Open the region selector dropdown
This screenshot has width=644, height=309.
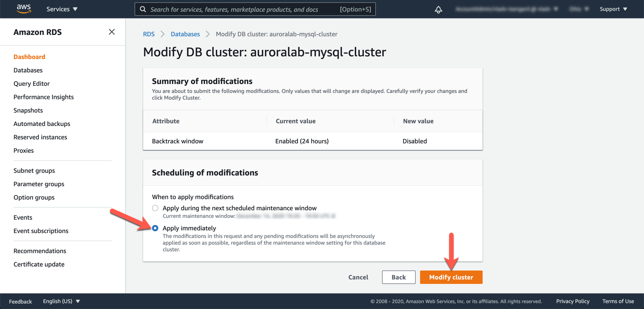click(579, 9)
